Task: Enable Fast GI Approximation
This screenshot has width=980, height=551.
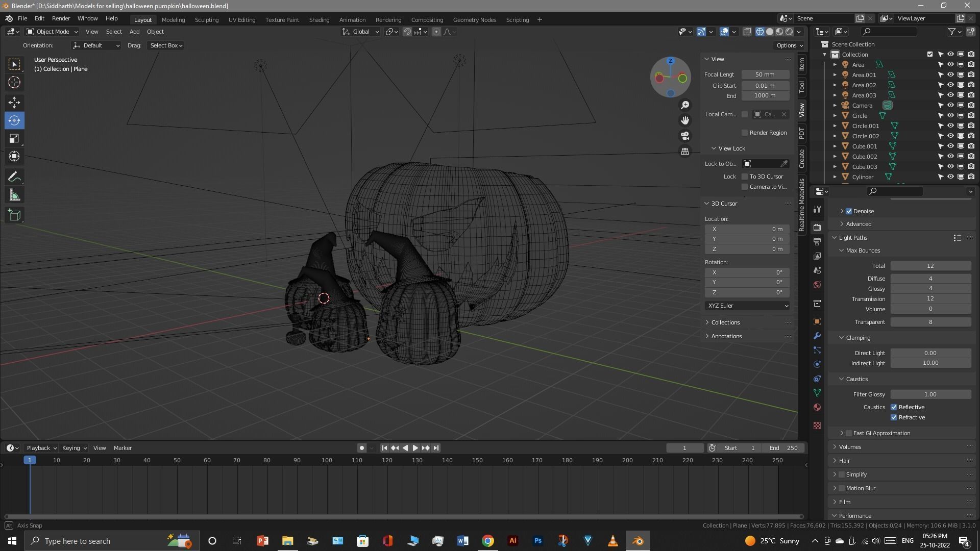Action: [849, 433]
